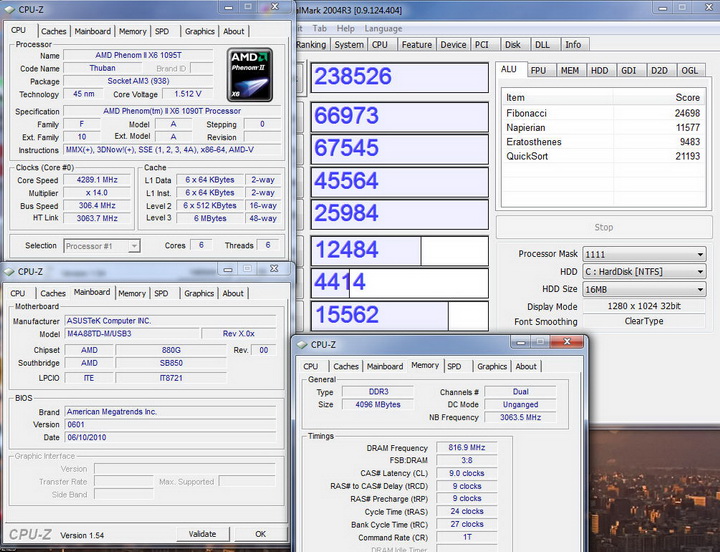Open Graphics tab in top CPU-Z window
Viewport: 720px width, 552px height.
[x=200, y=31]
